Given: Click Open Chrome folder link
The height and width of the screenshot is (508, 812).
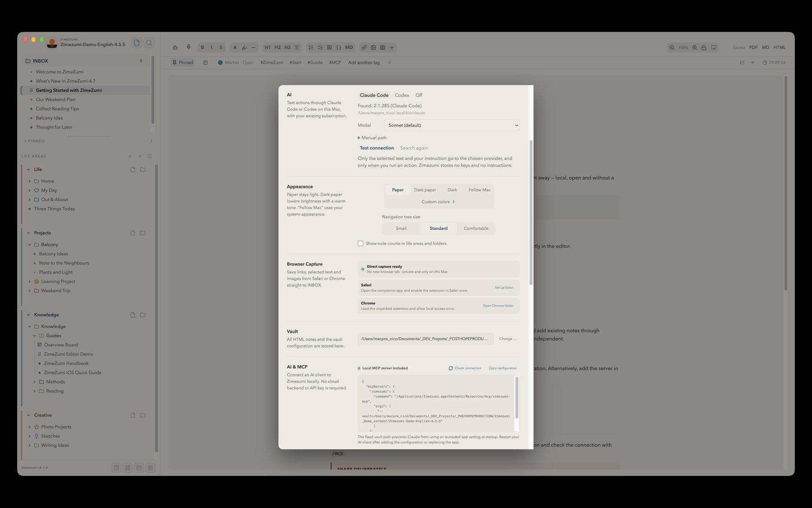Looking at the screenshot, I should coord(498,306).
